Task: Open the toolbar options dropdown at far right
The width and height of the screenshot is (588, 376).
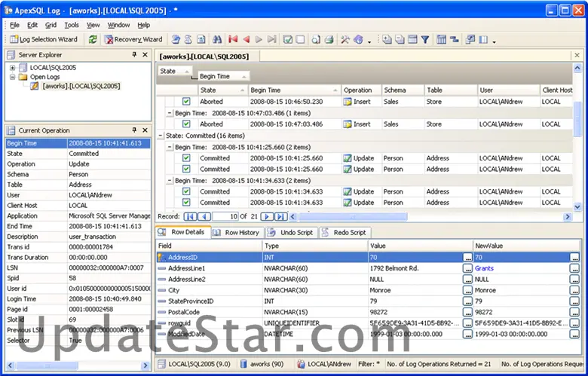Action: click(x=495, y=41)
